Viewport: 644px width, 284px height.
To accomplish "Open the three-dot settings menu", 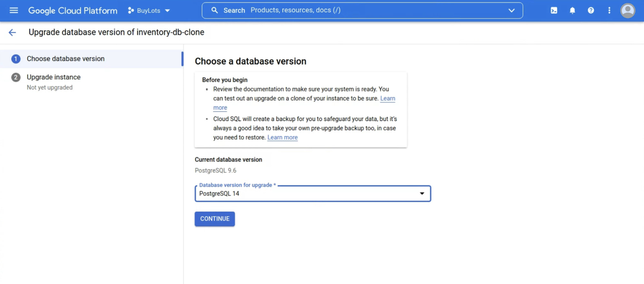I will [x=609, y=10].
